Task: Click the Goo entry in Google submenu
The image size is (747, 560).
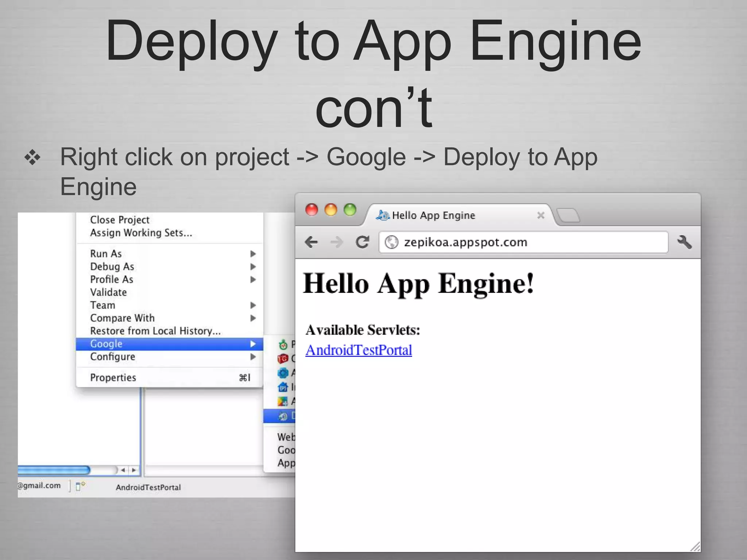Action: [286, 450]
